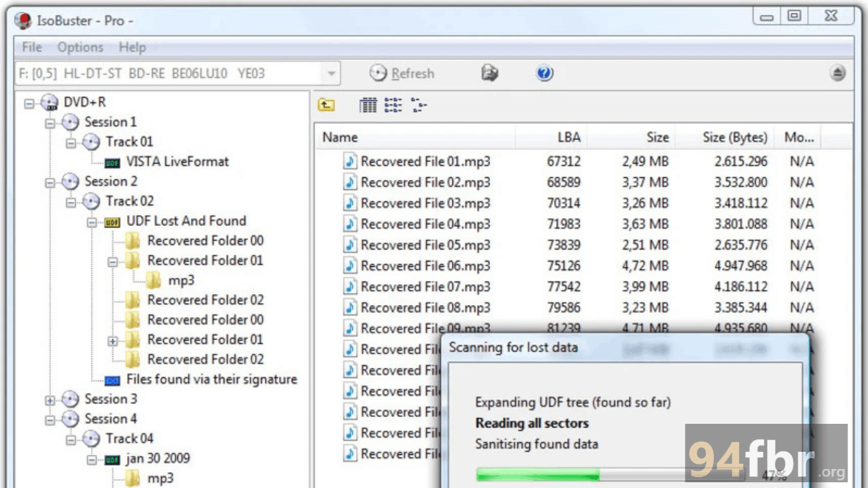Click music icon of Recovered File 07.mp3
This screenshot has height=488, width=868.
[350, 287]
